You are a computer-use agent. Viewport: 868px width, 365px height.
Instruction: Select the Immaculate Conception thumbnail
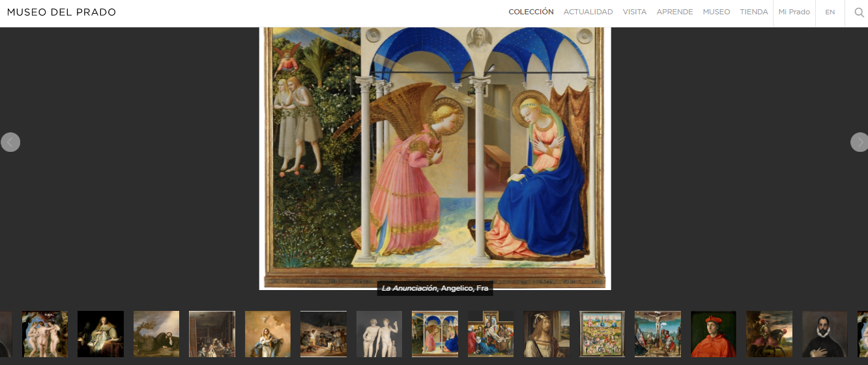pos(268,334)
